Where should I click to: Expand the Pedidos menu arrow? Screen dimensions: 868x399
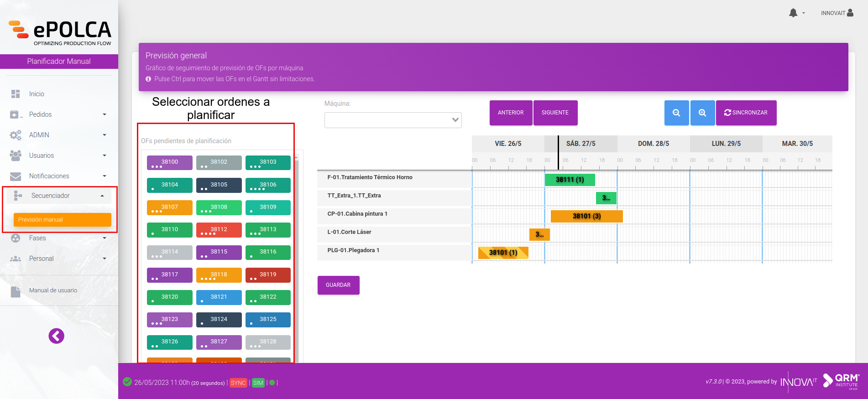coord(105,114)
